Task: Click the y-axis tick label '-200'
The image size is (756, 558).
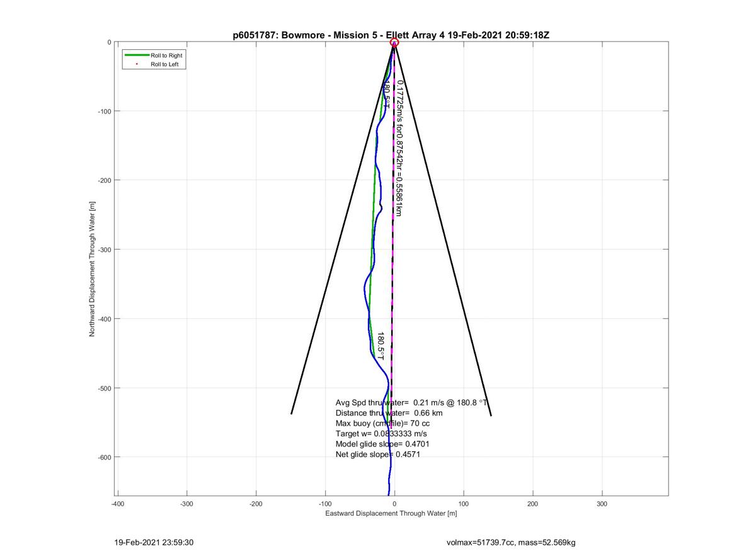Action: [x=104, y=180]
